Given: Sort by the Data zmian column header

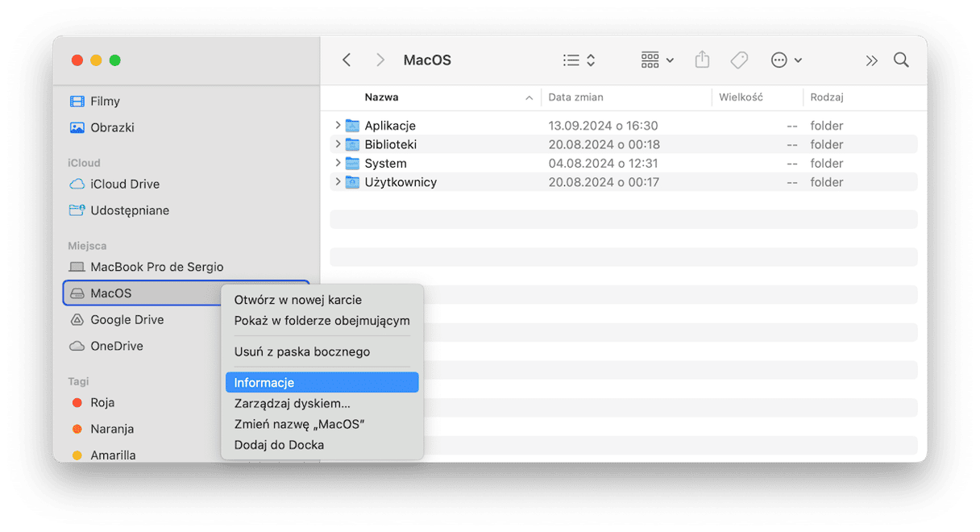Looking at the screenshot, I should point(575,98).
